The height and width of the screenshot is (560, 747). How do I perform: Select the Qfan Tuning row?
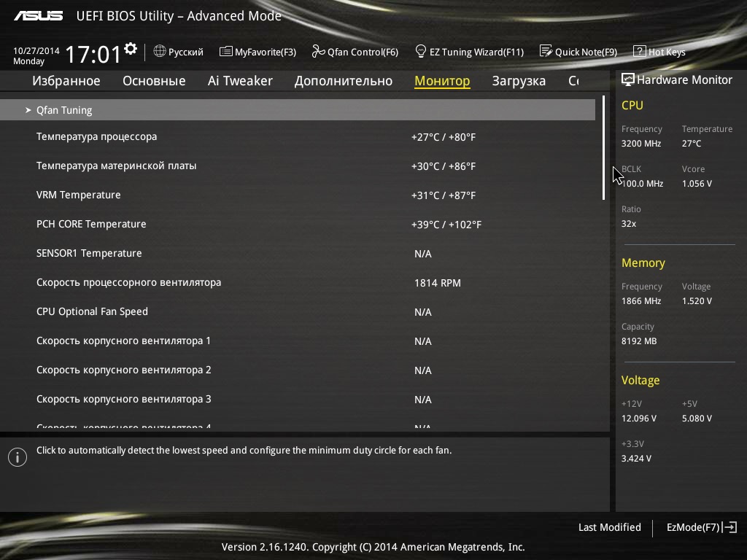pos(298,110)
